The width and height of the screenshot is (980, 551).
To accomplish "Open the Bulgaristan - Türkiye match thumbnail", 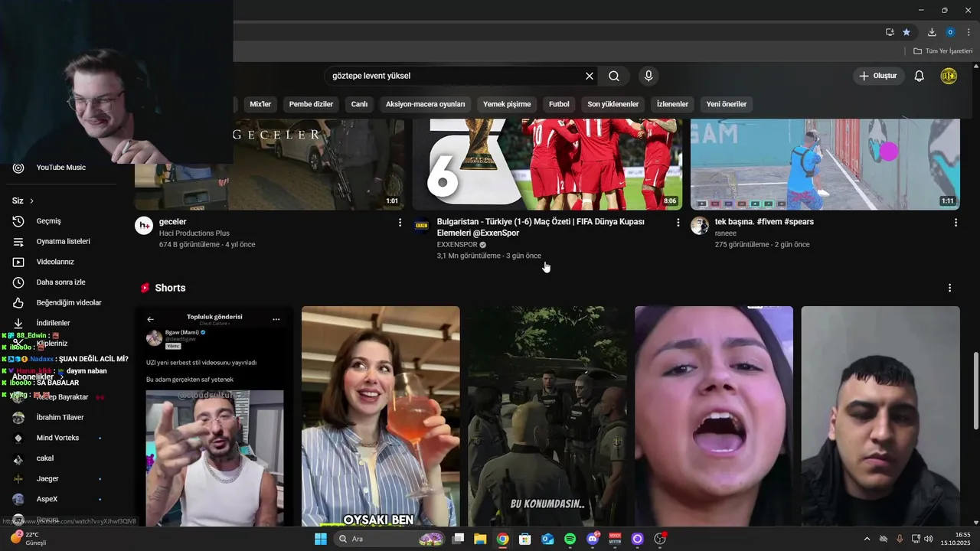I will pyautogui.click(x=547, y=164).
